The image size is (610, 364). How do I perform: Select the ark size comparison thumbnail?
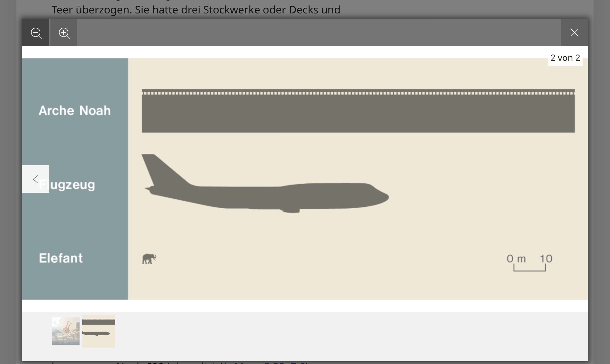pyautogui.click(x=99, y=331)
